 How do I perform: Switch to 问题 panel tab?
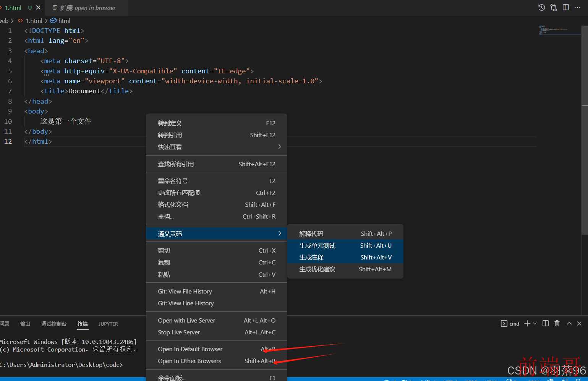(x=5, y=324)
